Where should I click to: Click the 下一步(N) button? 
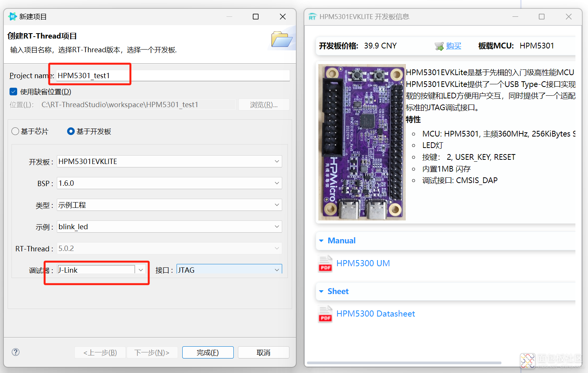tap(152, 352)
